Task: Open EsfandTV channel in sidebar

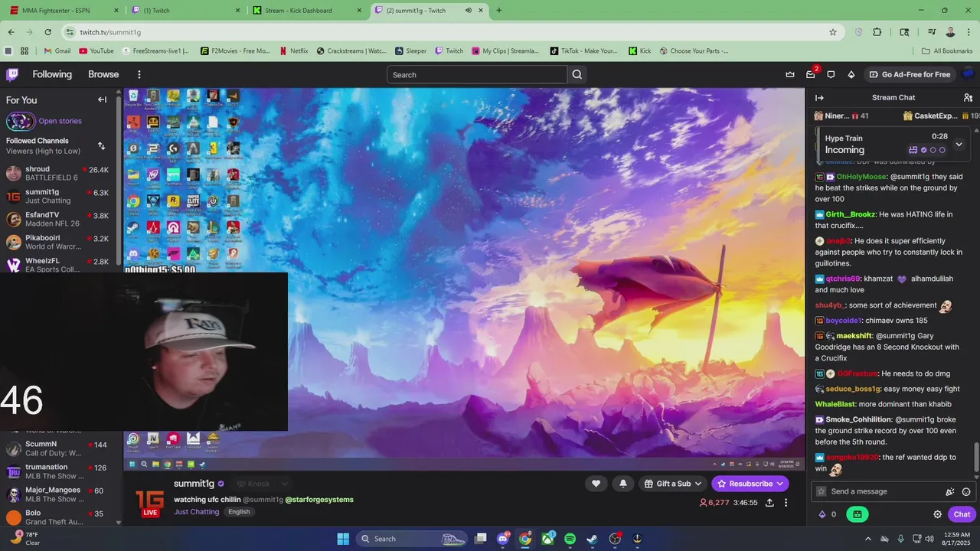Action: (60, 219)
